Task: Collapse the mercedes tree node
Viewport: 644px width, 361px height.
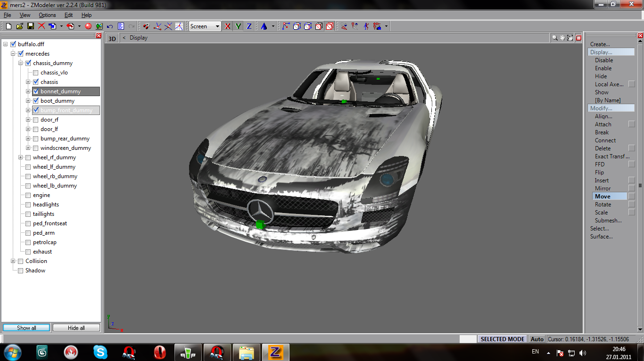Action: [13, 54]
